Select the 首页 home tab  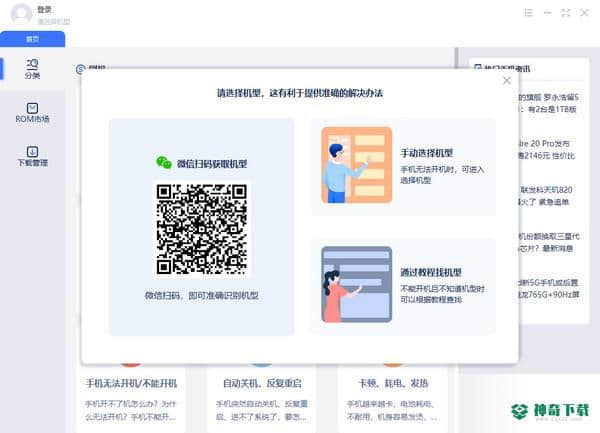click(x=33, y=39)
